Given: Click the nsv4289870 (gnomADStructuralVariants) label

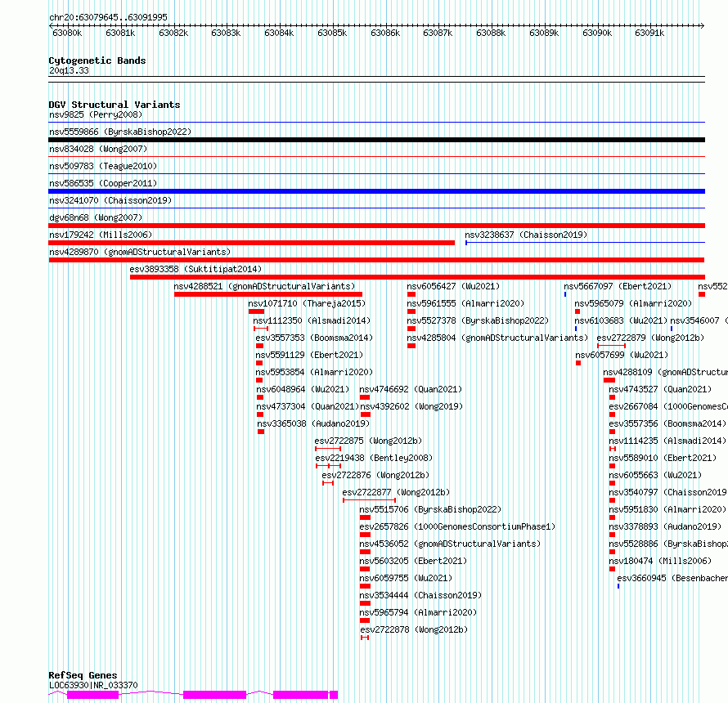Looking at the screenshot, I should pyautogui.click(x=140, y=252).
